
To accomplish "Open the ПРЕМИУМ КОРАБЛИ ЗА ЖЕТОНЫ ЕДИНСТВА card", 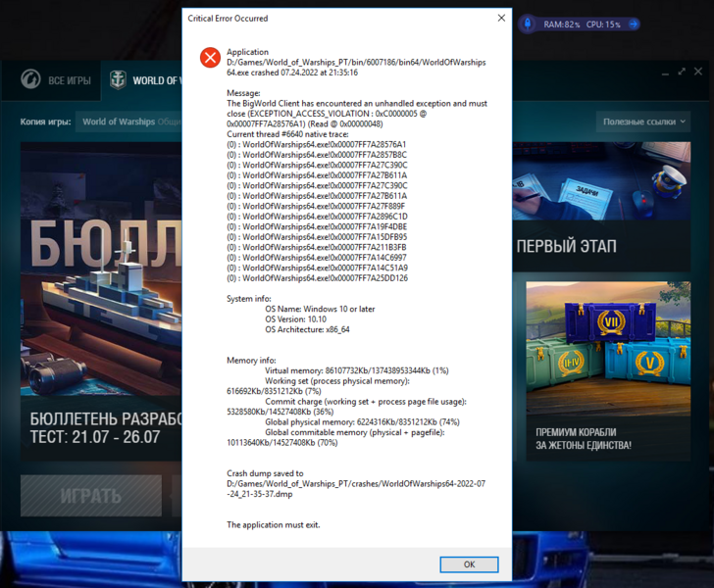I will (x=608, y=370).
